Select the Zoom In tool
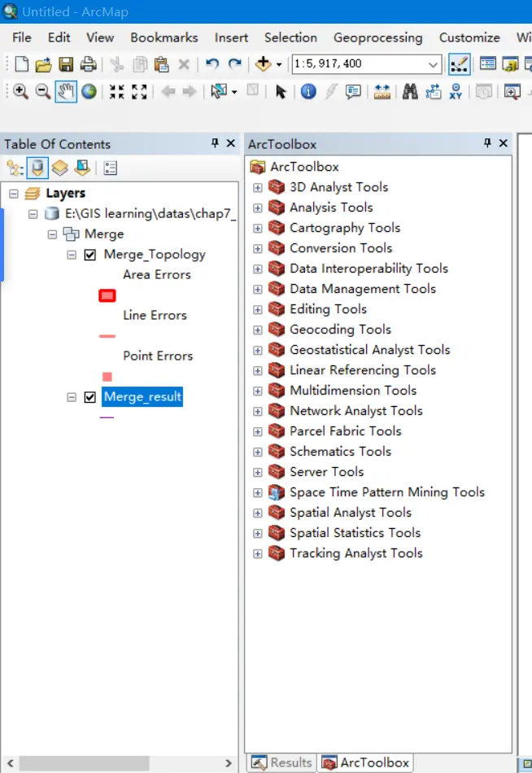The height and width of the screenshot is (773, 532). click(x=20, y=91)
